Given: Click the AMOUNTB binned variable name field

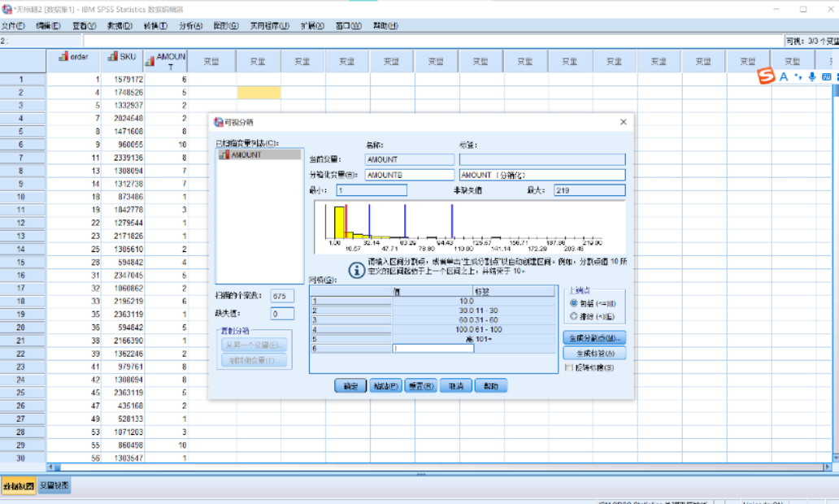Looking at the screenshot, I should (x=410, y=175).
